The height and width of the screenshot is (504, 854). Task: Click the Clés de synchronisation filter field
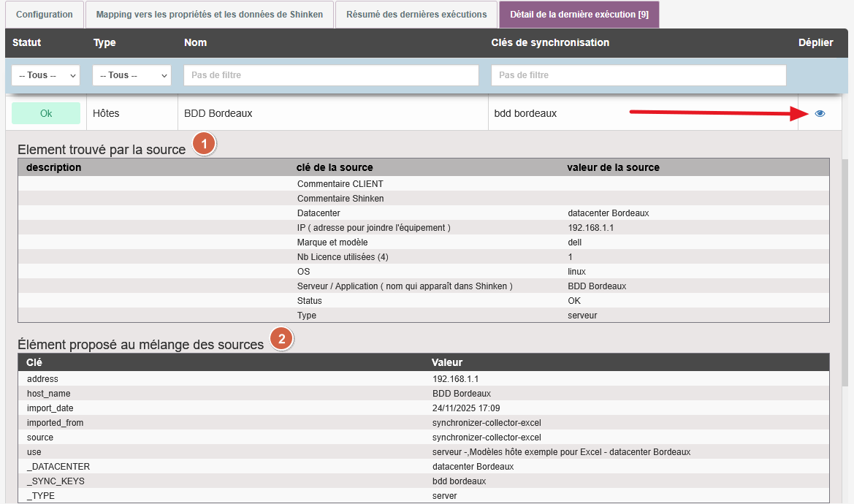coord(638,75)
